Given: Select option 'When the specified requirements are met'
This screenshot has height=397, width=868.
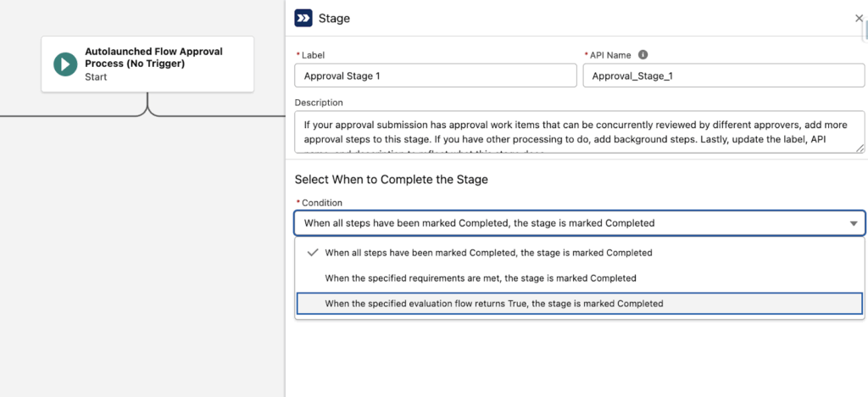Looking at the screenshot, I should 580,278.
